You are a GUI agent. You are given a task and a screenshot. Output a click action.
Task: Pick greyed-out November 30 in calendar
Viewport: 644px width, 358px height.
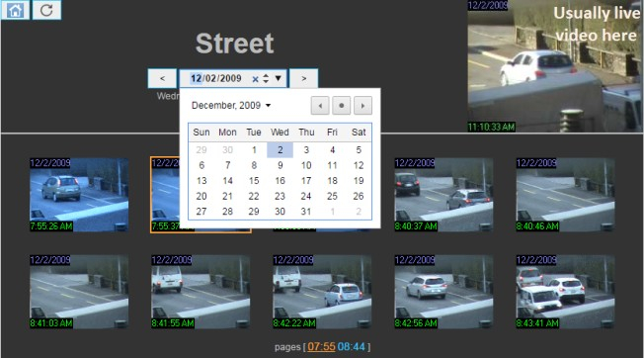(x=227, y=150)
